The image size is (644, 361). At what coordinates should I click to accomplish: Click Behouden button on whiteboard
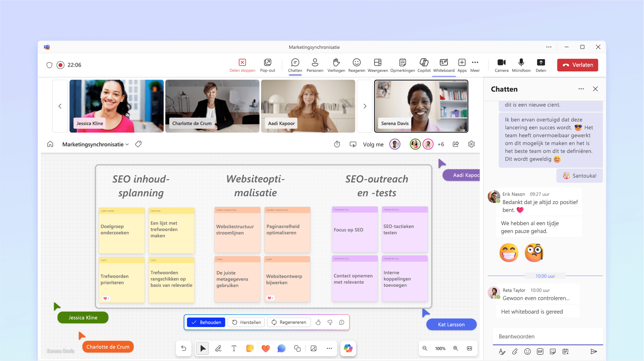[x=206, y=322]
